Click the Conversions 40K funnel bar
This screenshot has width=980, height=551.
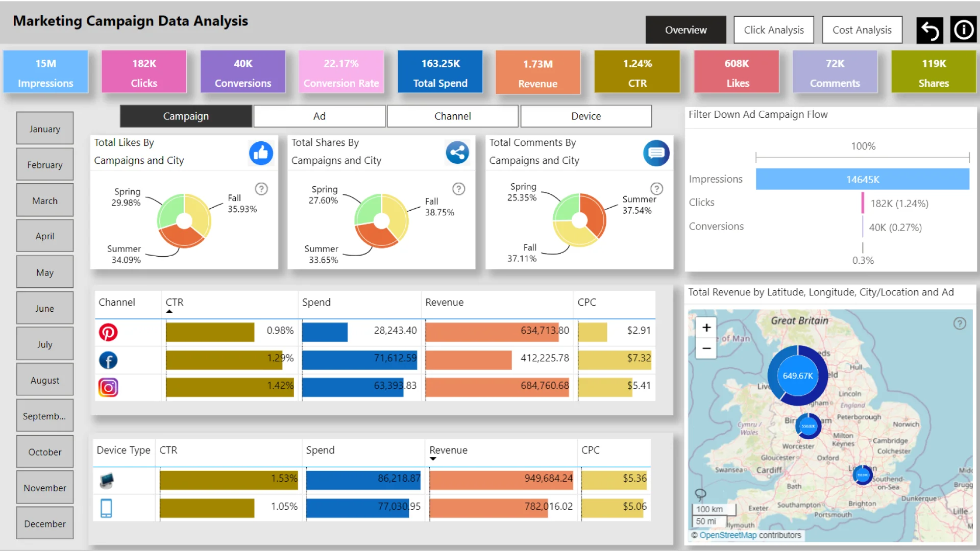pos(863,227)
